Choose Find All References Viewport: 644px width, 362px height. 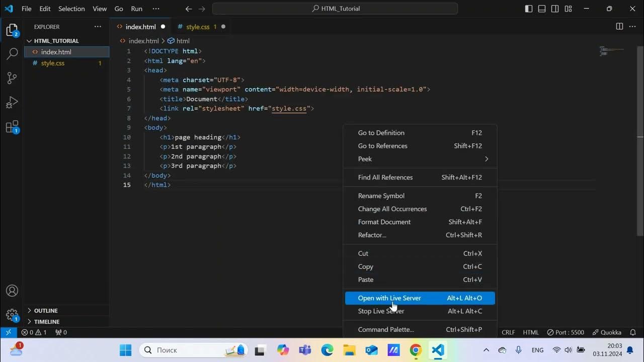pyautogui.click(x=420, y=177)
